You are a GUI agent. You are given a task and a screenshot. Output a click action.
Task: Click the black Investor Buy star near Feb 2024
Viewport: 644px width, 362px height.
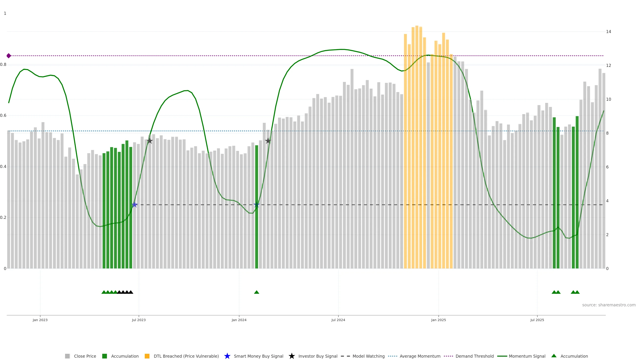pyautogui.click(x=268, y=141)
